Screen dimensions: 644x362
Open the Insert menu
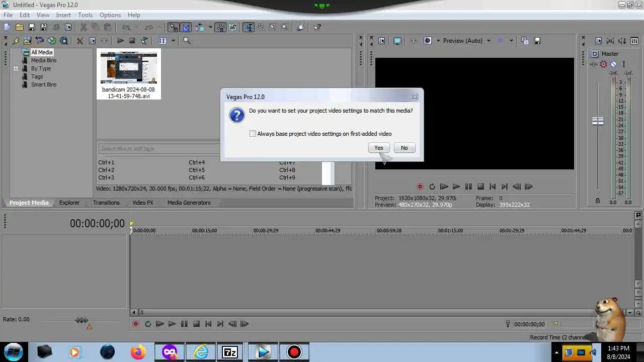[63, 15]
